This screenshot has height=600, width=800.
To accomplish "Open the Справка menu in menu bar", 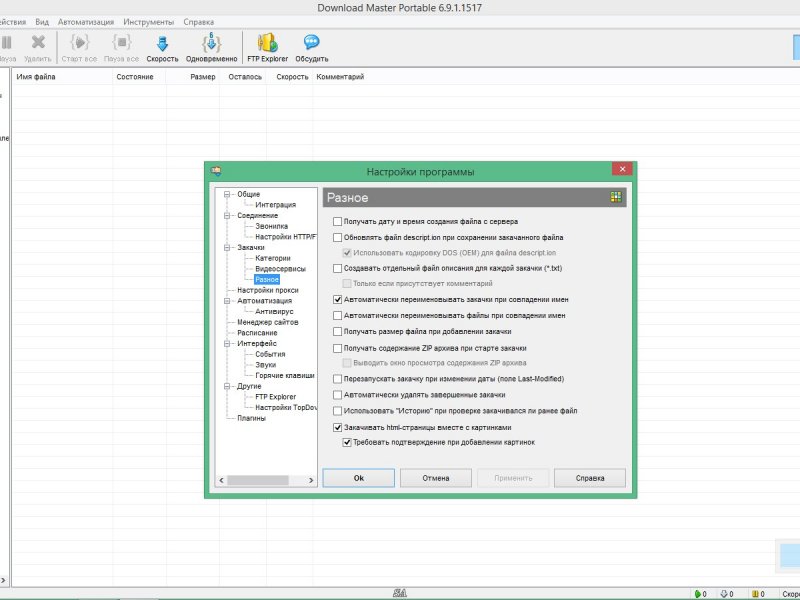I will click(198, 22).
